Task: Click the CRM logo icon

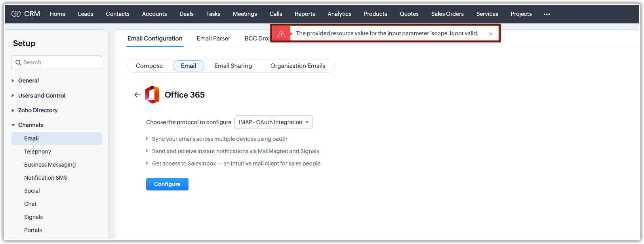Action: pyautogui.click(x=16, y=14)
